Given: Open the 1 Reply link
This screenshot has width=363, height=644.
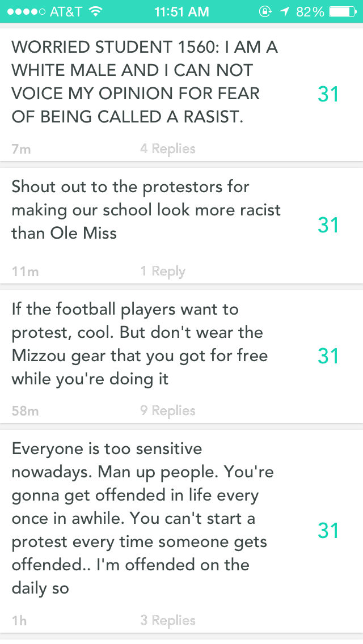Looking at the screenshot, I should point(163,272).
